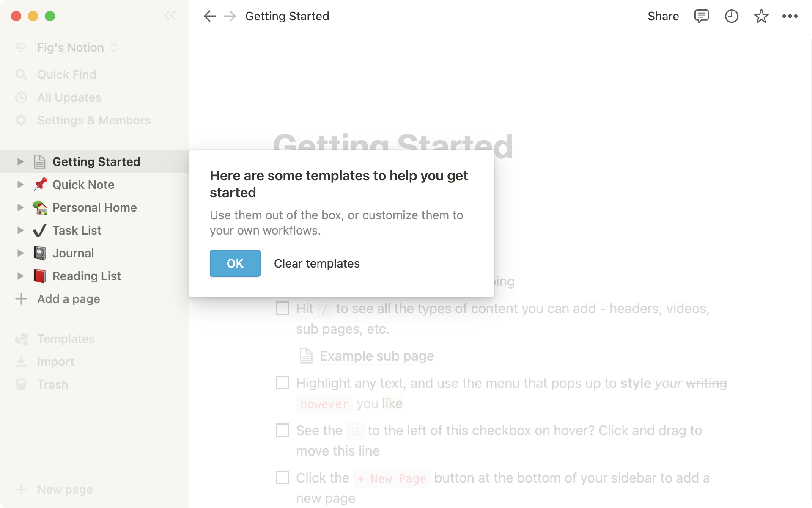Open the three-dot page options menu

790,17
